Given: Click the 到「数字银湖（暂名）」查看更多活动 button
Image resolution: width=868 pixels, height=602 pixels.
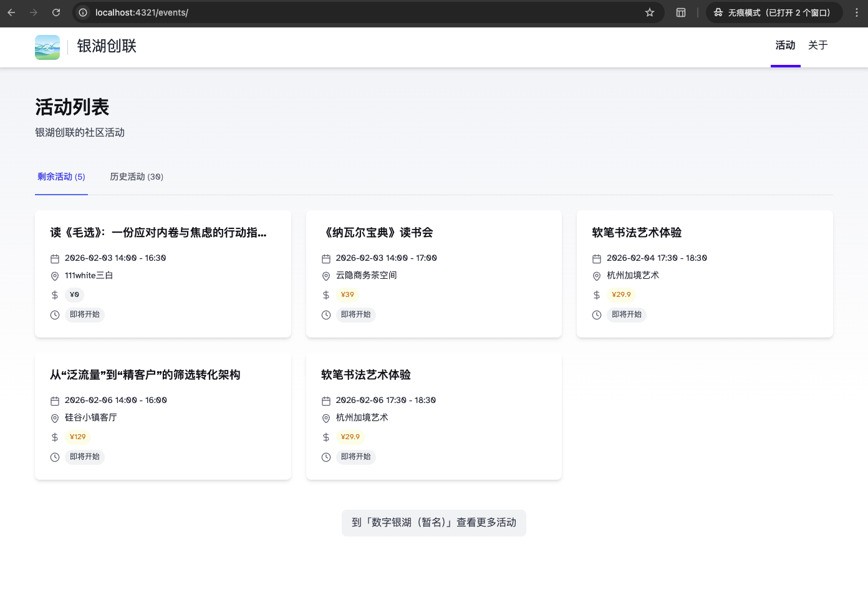Looking at the screenshot, I should pos(433,523).
